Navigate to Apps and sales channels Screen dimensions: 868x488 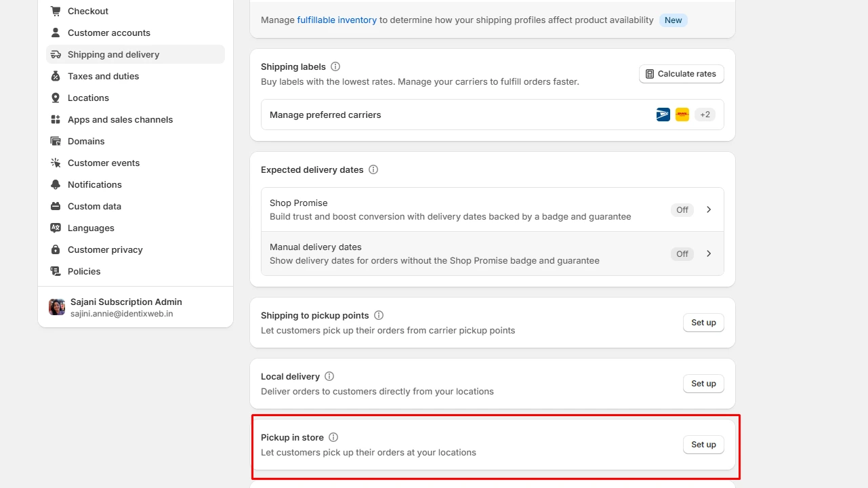(136, 119)
